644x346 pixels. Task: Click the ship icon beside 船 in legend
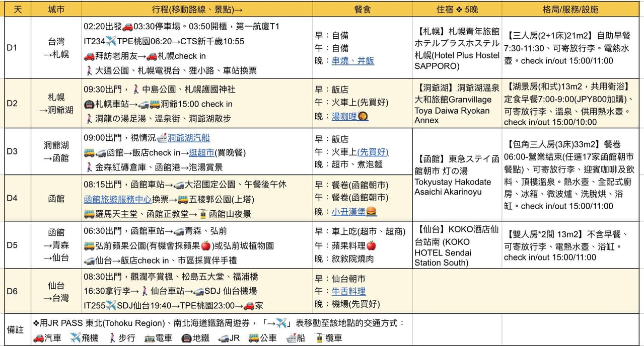point(291,338)
